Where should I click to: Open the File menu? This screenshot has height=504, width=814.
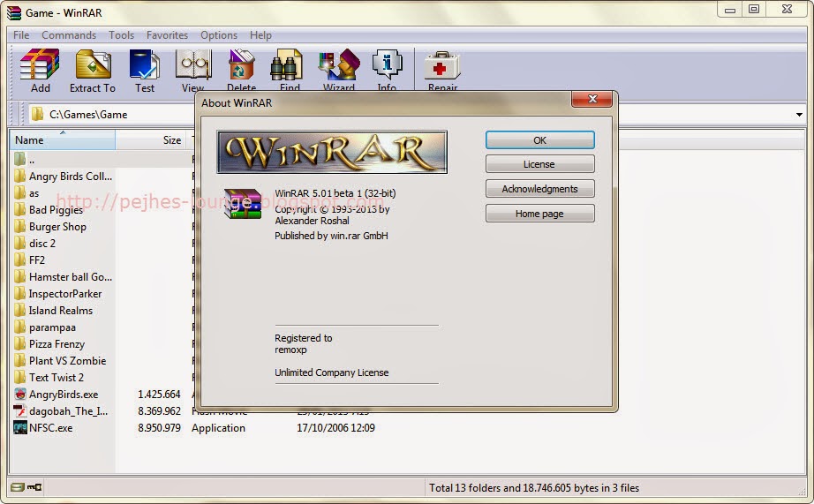coord(21,35)
